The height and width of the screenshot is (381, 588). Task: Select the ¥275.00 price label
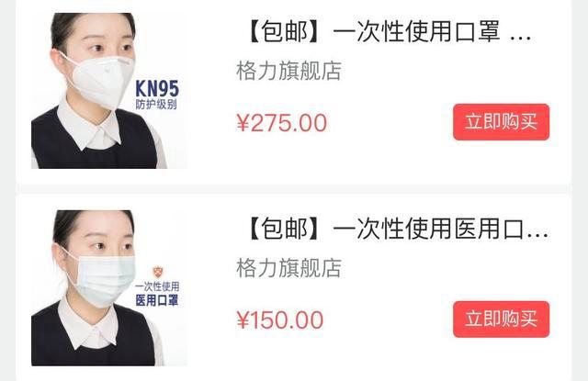[282, 123]
